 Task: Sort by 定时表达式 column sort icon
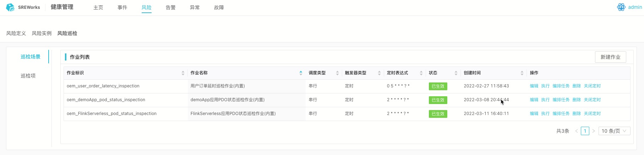421,73
